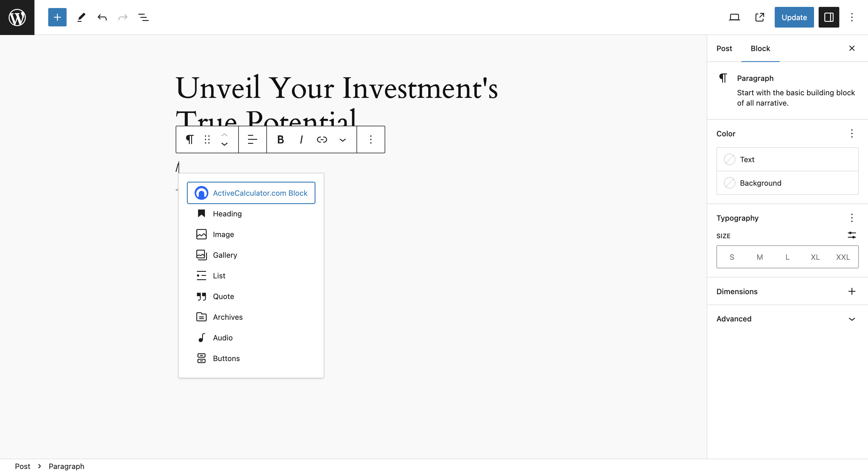Open the text alignment dropdown
868x473 pixels.
252,139
